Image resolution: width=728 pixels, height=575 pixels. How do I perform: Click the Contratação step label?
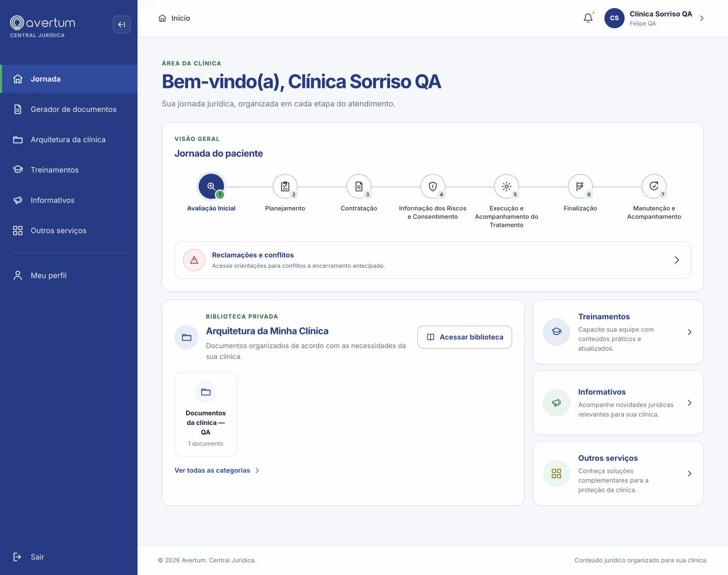pos(359,208)
